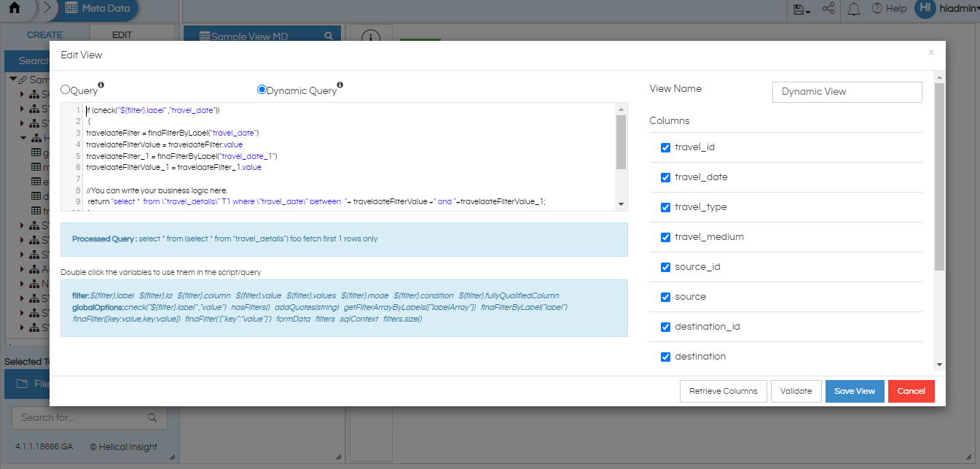Collapse the expanded H schema node

[x=23, y=137]
